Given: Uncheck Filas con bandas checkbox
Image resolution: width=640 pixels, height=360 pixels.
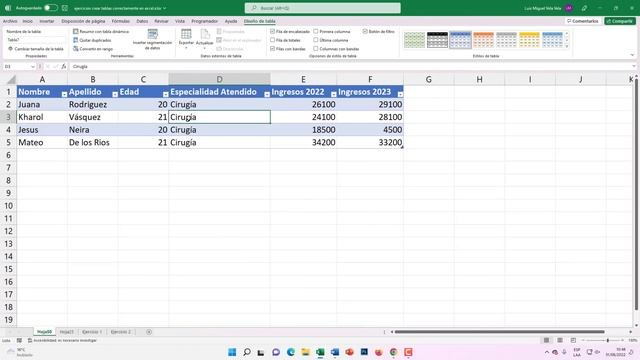Looking at the screenshot, I should [272, 49].
